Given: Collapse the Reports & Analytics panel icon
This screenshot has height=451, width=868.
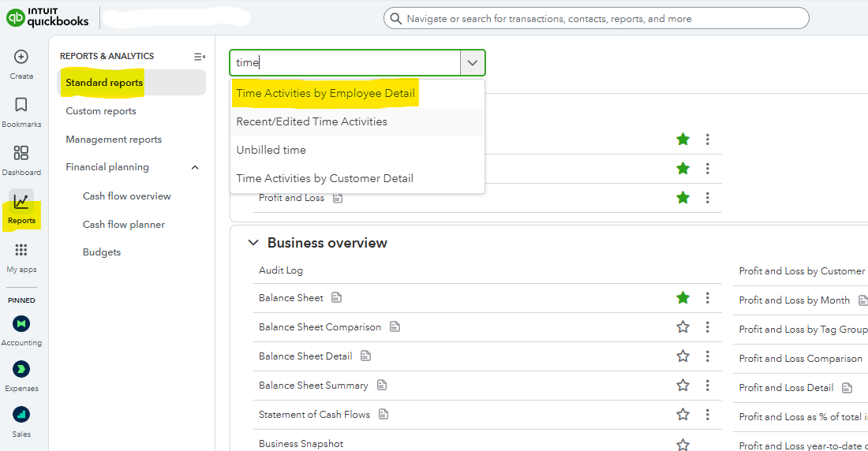Looking at the screenshot, I should (x=199, y=57).
